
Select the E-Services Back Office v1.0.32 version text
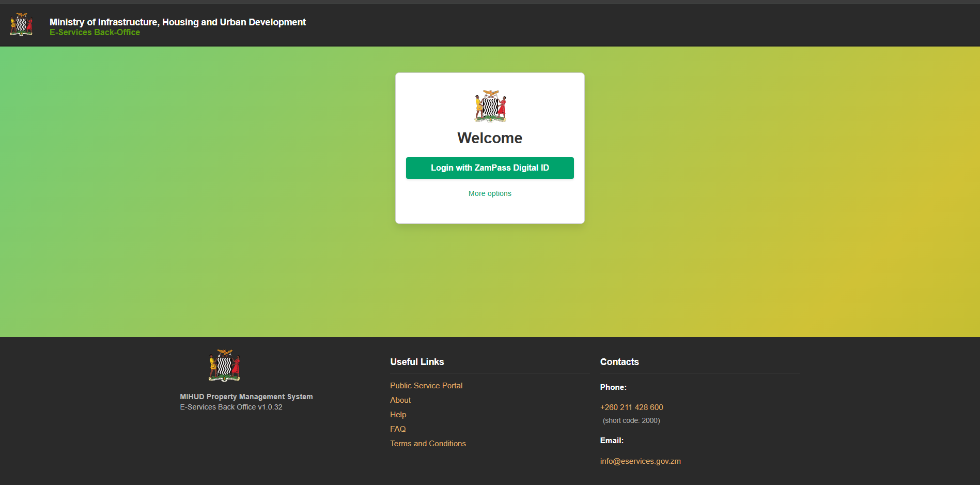pyautogui.click(x=231, y=407)
